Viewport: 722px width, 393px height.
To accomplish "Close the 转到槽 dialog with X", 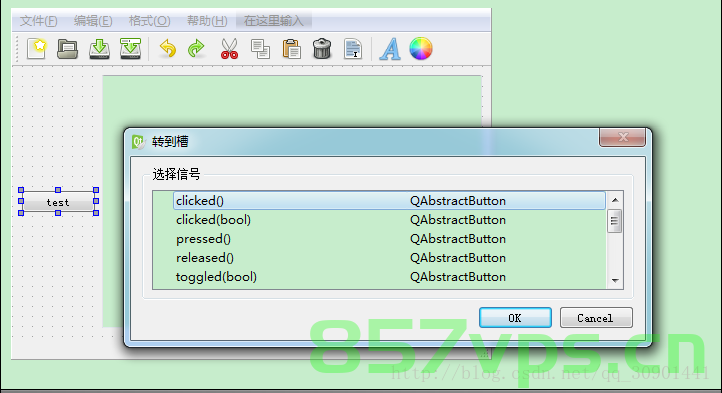I will tap(623, 137).
